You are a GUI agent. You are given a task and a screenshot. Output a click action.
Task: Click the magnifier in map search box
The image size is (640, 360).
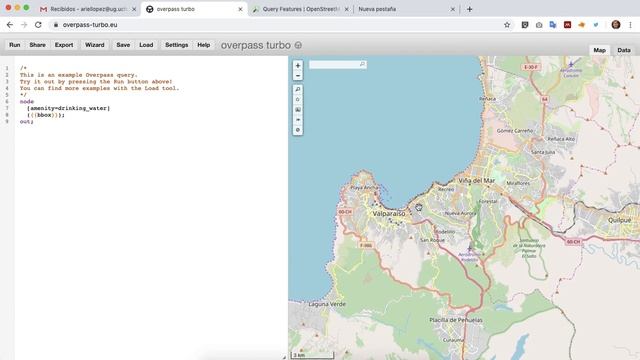point(362,64)
